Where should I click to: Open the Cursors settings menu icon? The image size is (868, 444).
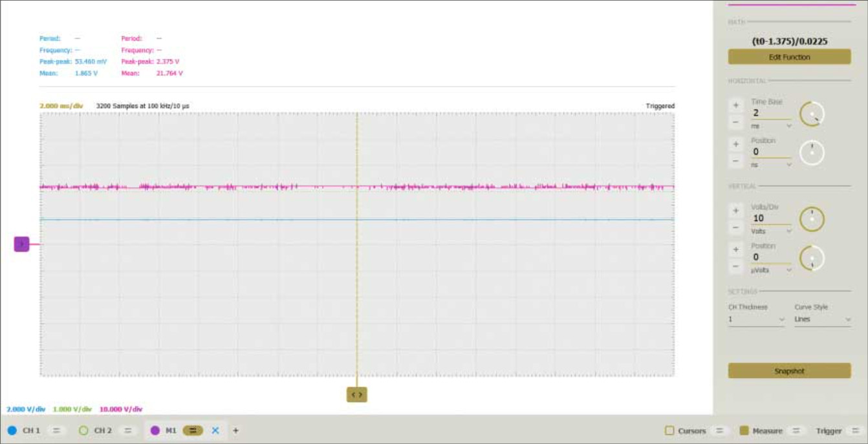719,430
